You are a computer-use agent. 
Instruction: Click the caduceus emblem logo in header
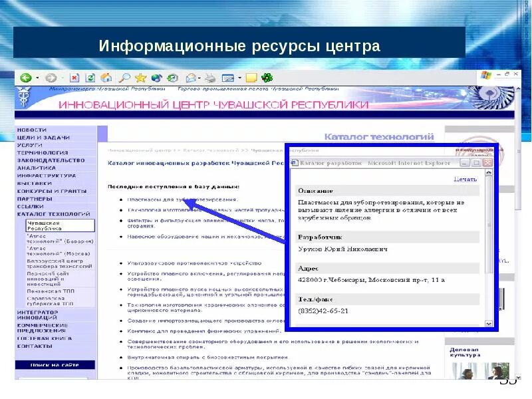(x=24, y=96)
